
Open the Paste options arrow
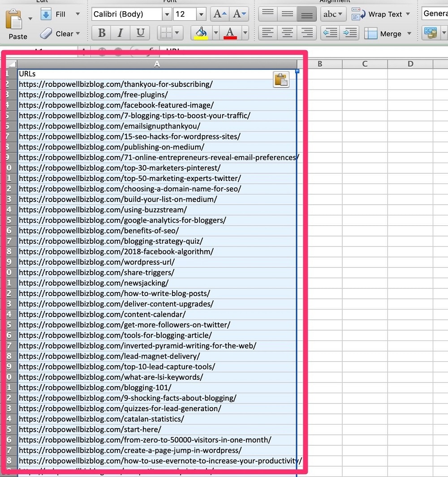tap(30, 19)
